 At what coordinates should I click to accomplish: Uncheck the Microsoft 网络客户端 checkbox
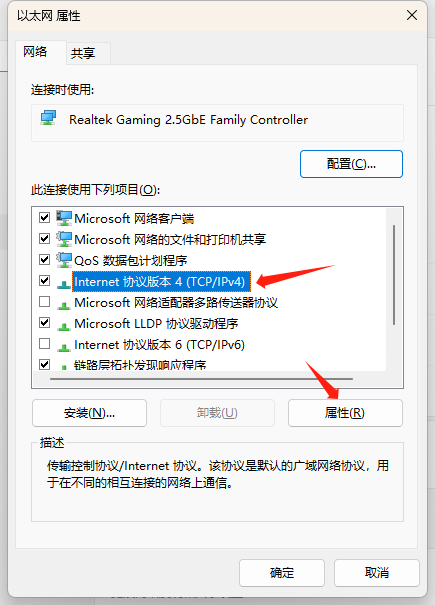click(45, 218)
